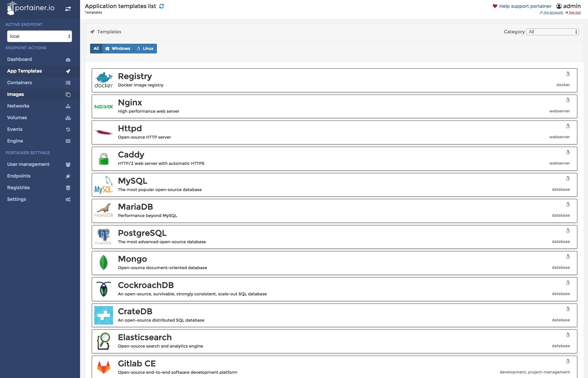Open the active endpoint local dropdown
588x378 pixels.
pos(40,36)
